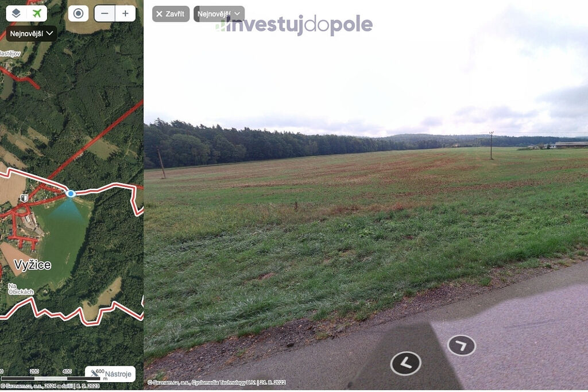
Task: Select the shield monument icon on map
Action: tap(24, 198)
